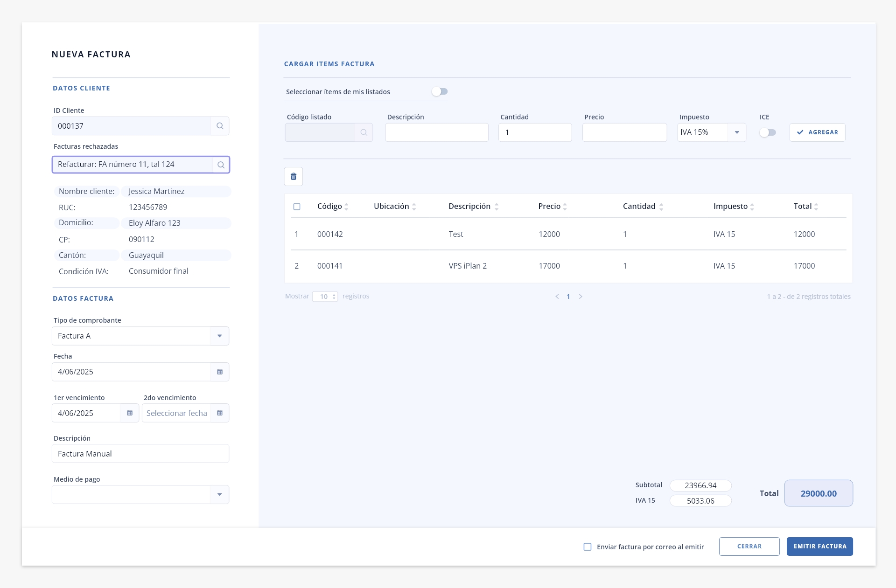The width and height of the screenshot is (896, 588).
Task: Click the AGREGAR button
Action: [817, 132]
